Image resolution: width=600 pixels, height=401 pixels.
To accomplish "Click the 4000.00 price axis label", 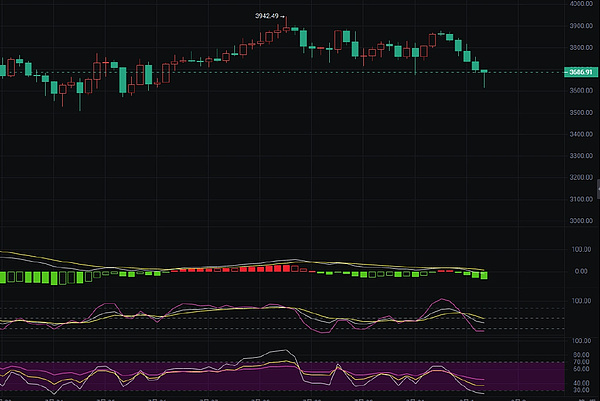I will pos(580,5).
